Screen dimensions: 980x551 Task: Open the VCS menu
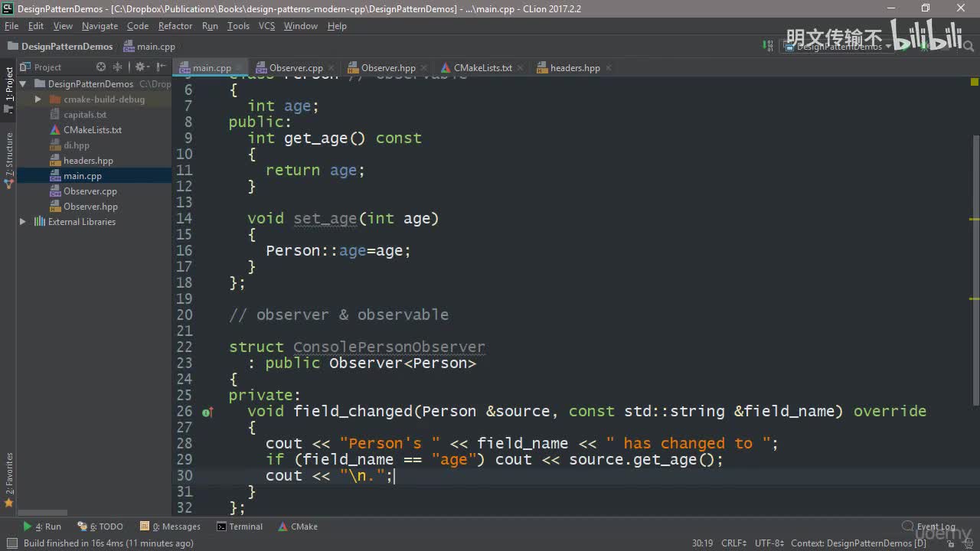(266, 26)
